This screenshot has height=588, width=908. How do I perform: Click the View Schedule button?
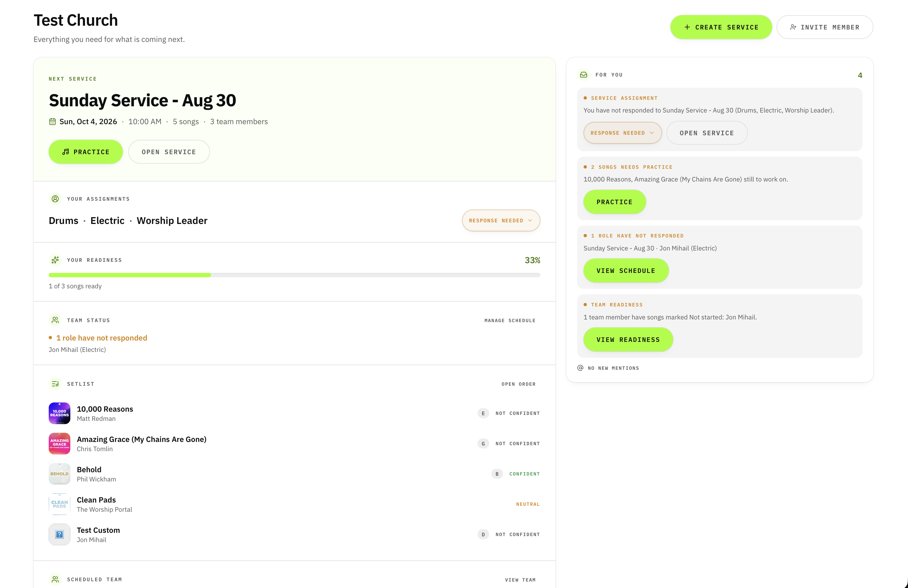[626, 270]
